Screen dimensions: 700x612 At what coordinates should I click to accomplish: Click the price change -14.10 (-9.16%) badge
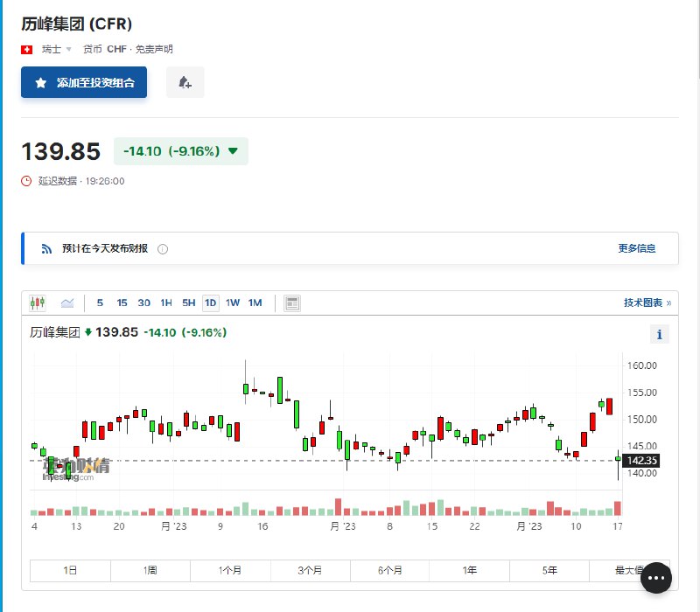click(181, 151)
